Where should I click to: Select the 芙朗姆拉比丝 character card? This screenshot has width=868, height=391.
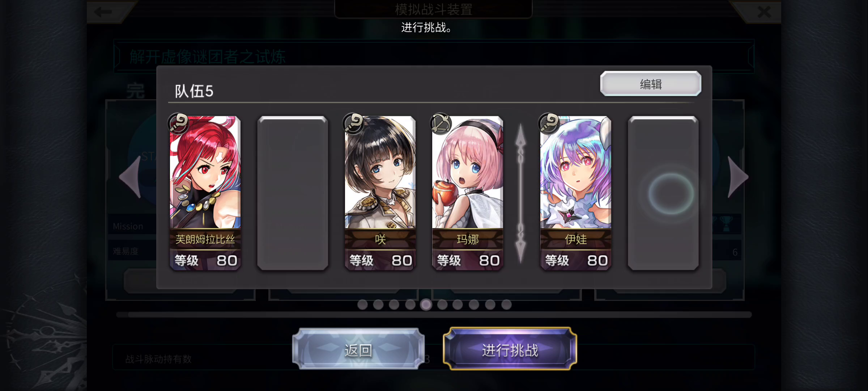click(x=205, y=193)
